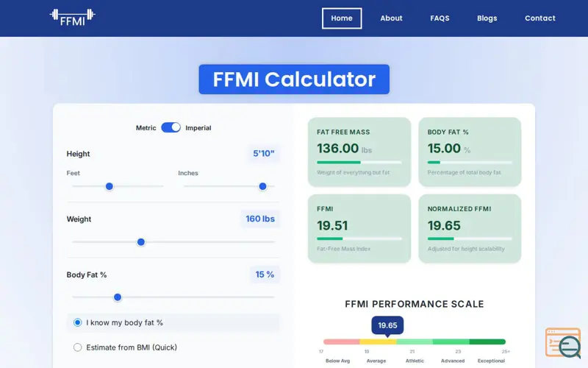
Task: Open the Contact page
Action: click(x=540, y=18)
